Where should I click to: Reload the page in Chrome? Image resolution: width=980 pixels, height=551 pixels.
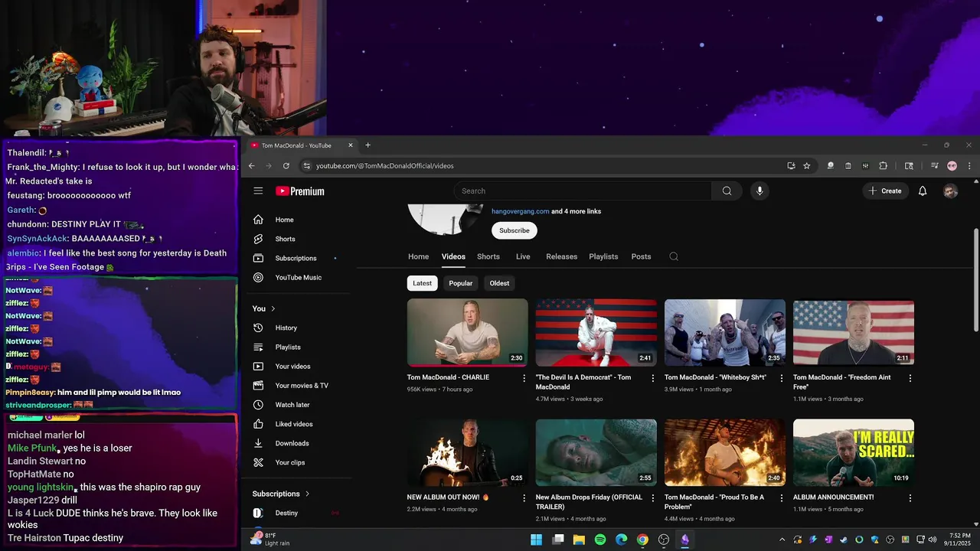tap(286, 165)
